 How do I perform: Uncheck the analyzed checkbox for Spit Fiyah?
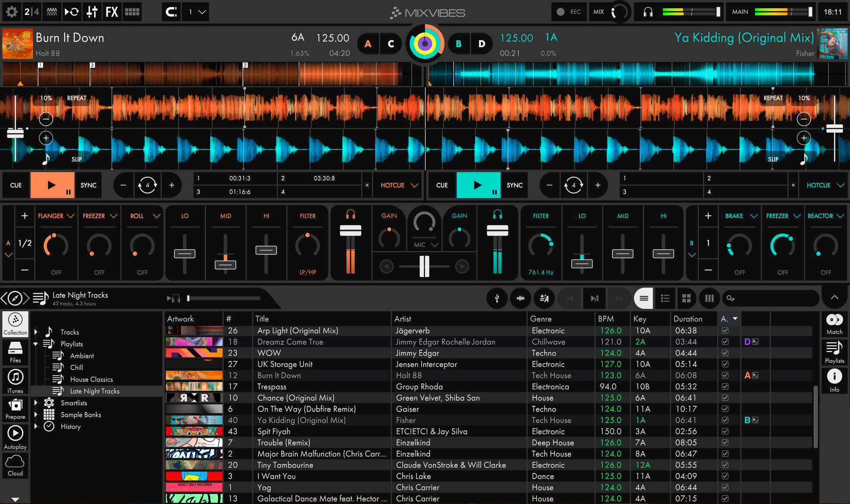click(x=725, y=431)
